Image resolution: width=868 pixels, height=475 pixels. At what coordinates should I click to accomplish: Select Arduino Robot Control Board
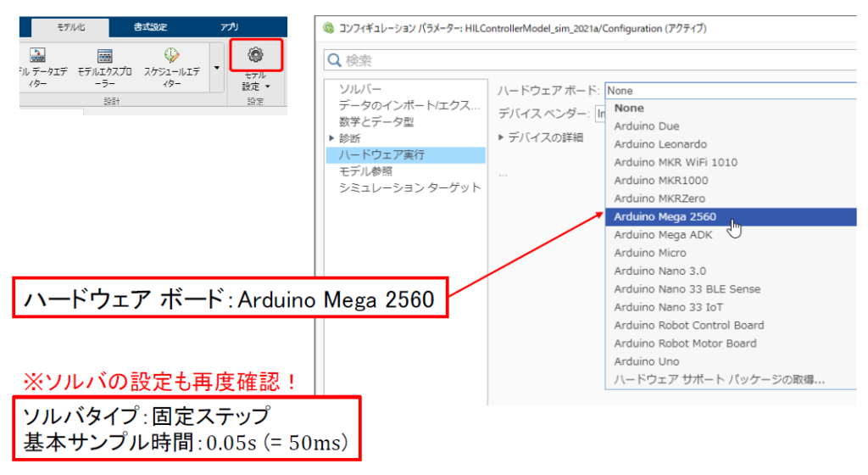[x=731, y=325]
